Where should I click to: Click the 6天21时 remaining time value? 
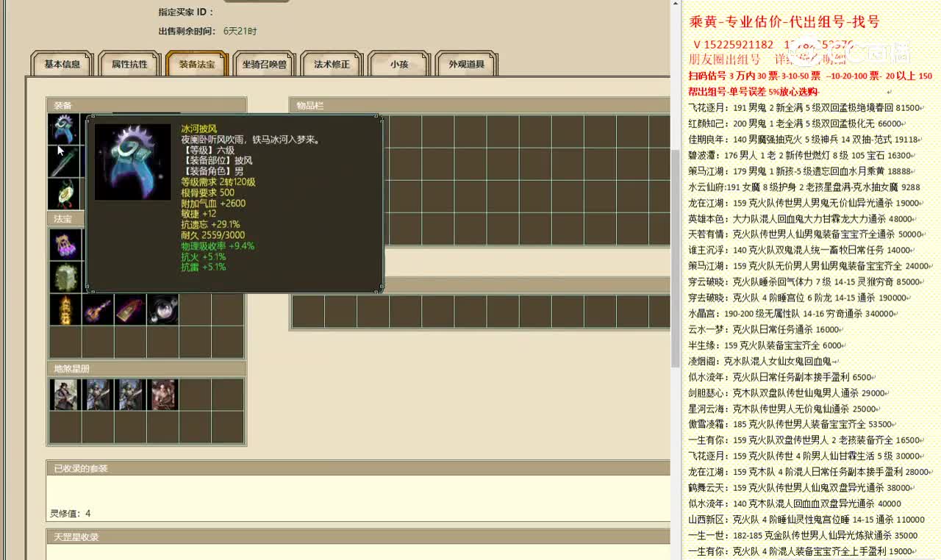tap(240, 31)
